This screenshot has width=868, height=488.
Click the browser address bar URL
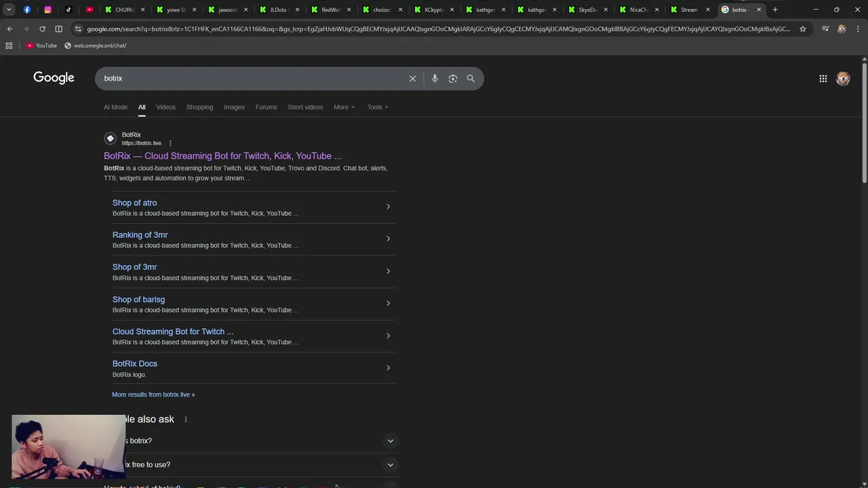click(438, 29)
